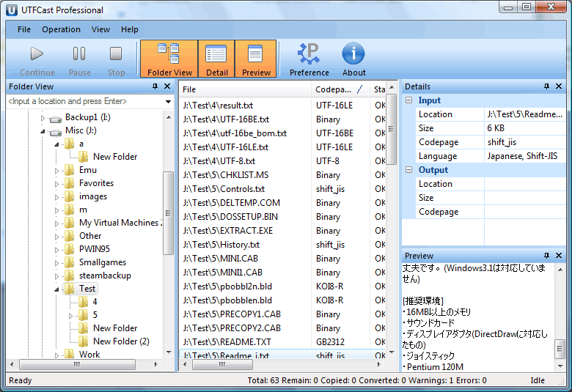Click the folder tree horizontal scrollbar
Image resolution: width=572 pixels, height=392 pixels.
84,364
